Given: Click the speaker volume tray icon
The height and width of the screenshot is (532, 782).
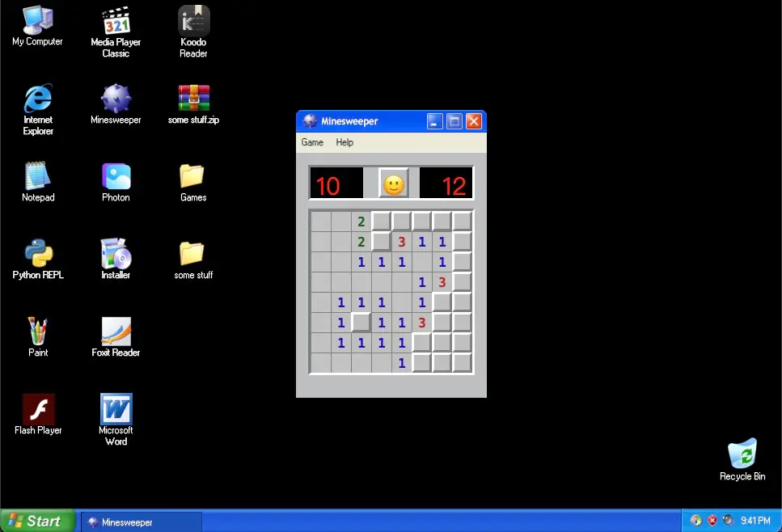Looking at the screenshot, I should (728, 521).
